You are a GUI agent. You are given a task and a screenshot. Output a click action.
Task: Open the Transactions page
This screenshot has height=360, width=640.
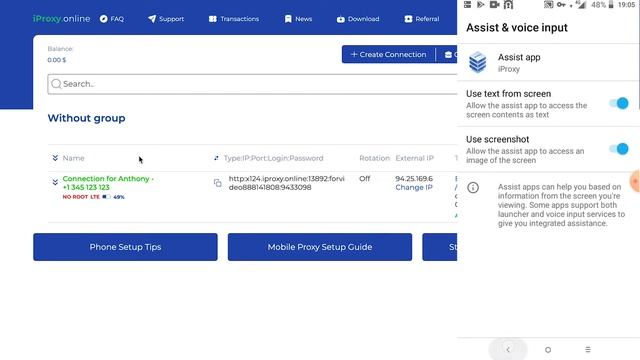coord(234,19)
